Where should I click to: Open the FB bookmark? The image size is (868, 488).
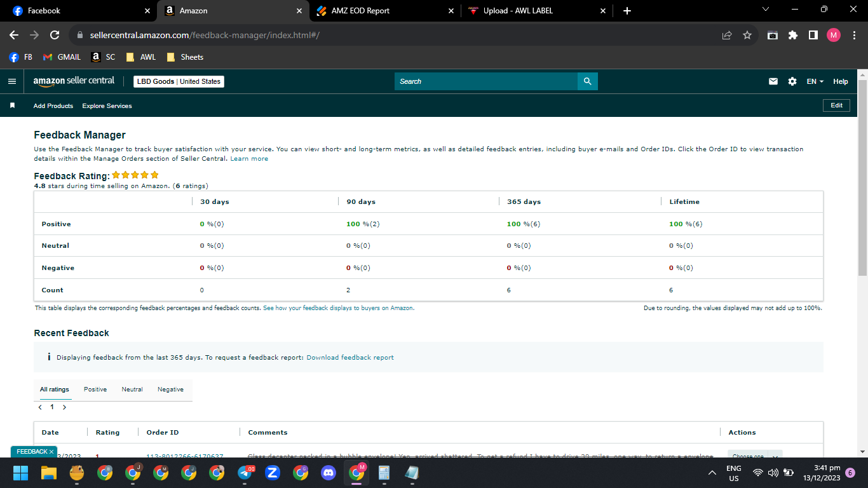click(21, 57)
